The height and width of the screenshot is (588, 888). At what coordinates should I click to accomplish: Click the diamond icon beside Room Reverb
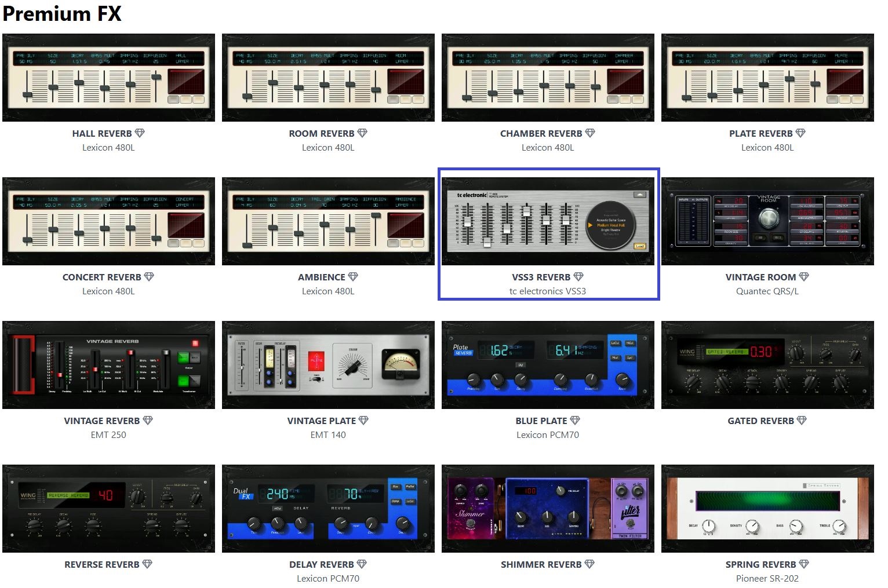(362, 133)
